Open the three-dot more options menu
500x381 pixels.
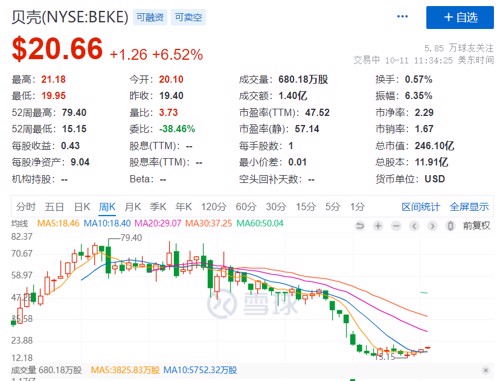coord(402,16)
